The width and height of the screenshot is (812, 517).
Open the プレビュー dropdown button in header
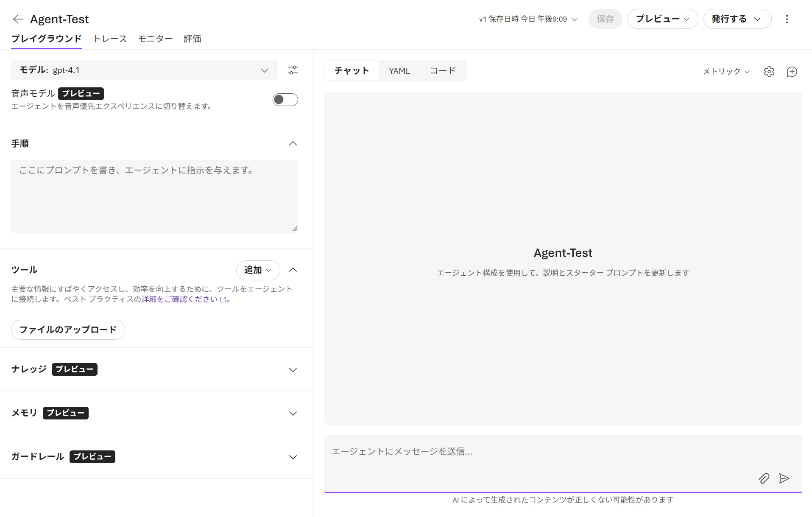[663, 19]
